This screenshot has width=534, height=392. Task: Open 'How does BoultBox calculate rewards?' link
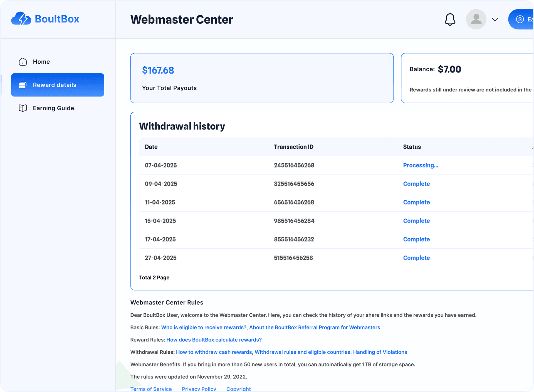pos(214,339)
